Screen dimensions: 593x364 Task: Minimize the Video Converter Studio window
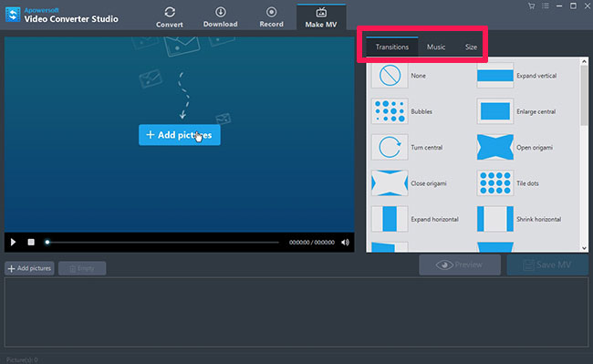click(x=559, y=6)
